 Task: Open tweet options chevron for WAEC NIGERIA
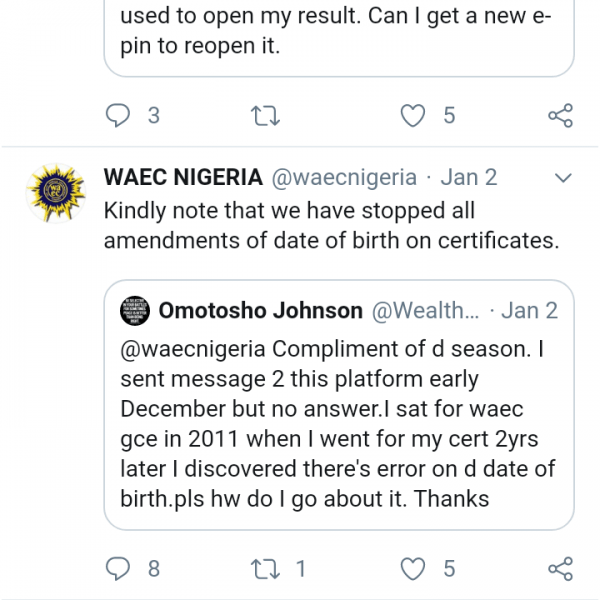pos(562,178)
